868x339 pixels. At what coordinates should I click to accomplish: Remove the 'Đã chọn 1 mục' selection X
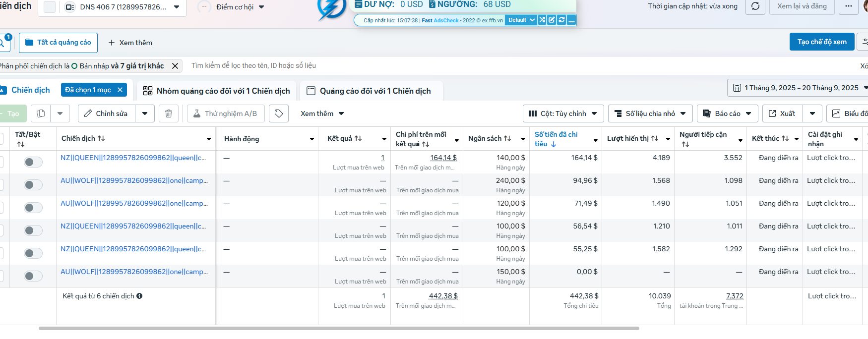pyautogui.click(x=120, y=90)
